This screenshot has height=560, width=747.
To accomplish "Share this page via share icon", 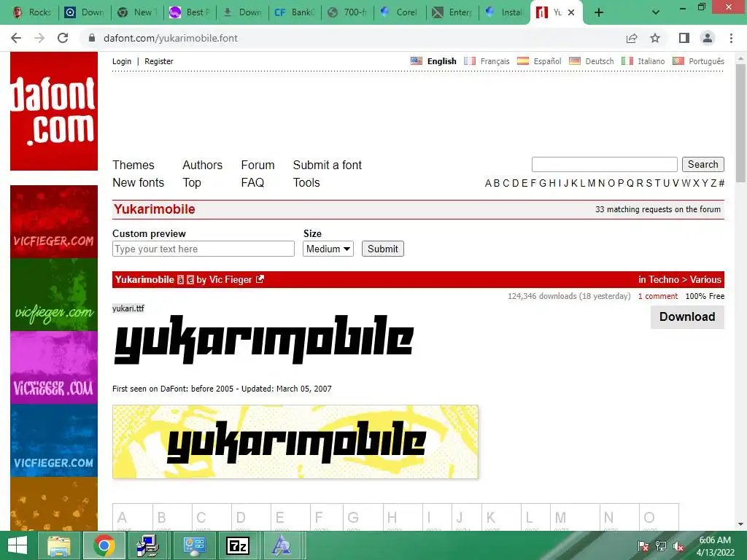I will (632, 38).
